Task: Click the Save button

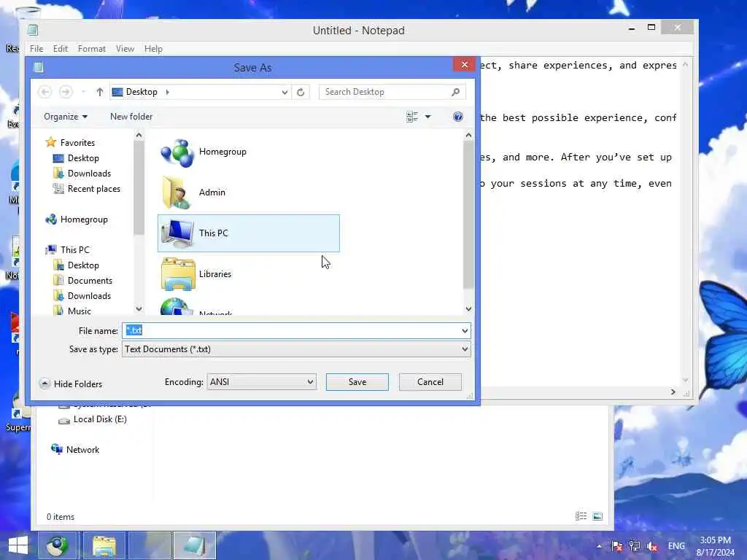Action: pos(357,382)
